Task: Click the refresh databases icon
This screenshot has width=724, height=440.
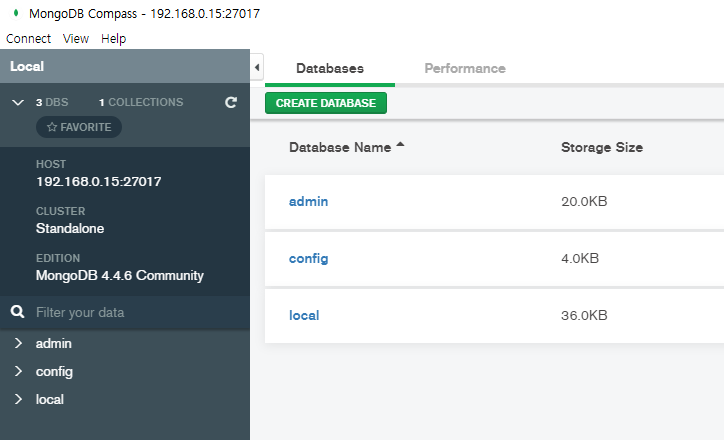Action: (x=231, y=102)
